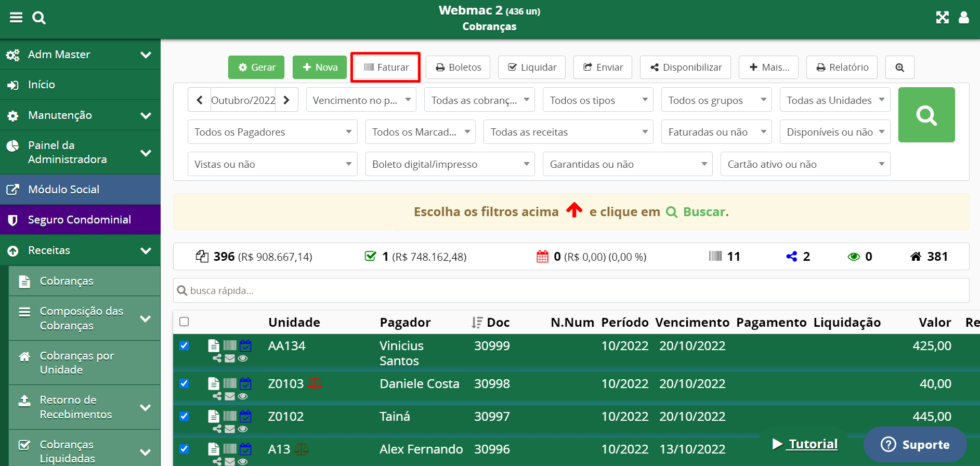Click barcode icon in AA134 row

tap(230, 345)
